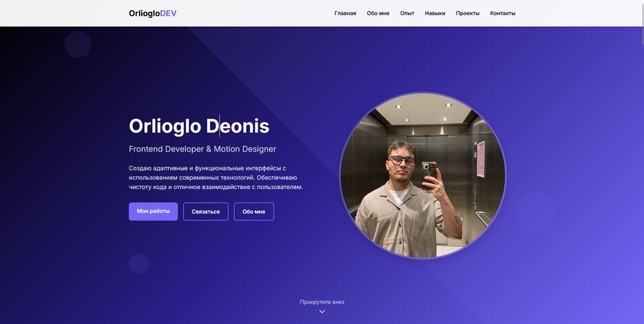Click the translucent circle decoration near logo
Screen dimensions: 644x324
pos(78,44)
